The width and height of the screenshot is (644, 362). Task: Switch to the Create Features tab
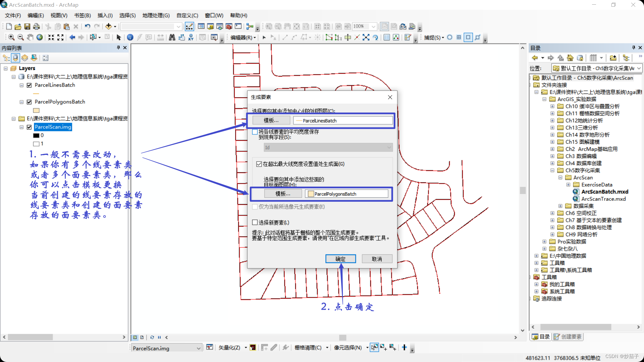pyautogui.click(x=568, y=337)
